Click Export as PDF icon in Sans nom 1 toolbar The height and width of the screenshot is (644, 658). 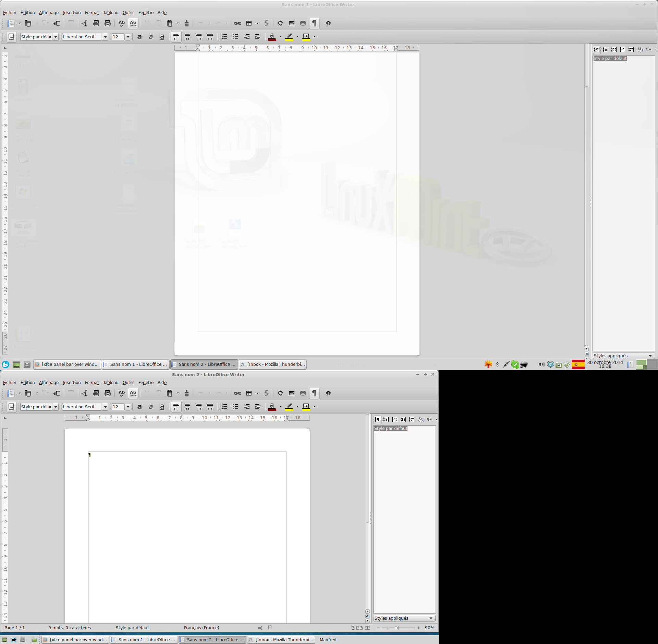(84, 23)
